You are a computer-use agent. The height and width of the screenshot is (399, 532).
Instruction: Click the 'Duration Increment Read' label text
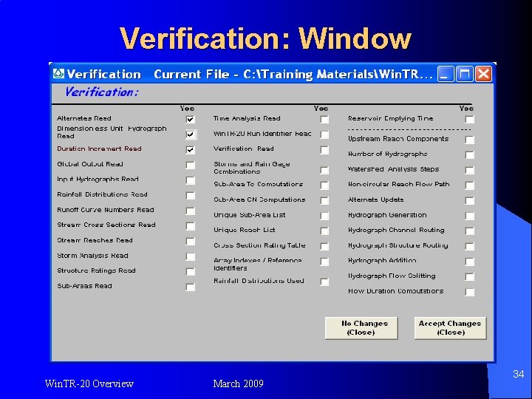coord(99,149)
